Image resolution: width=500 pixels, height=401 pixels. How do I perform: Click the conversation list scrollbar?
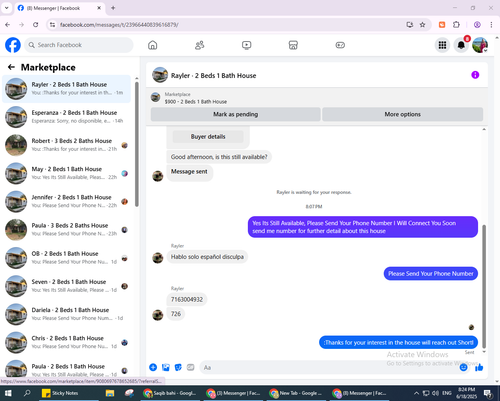pos(137,143)
